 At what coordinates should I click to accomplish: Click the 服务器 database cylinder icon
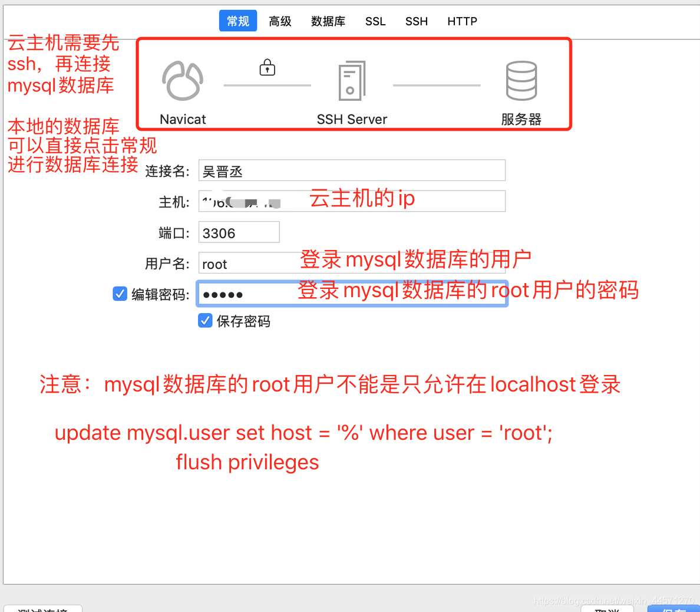coord(521,80)
